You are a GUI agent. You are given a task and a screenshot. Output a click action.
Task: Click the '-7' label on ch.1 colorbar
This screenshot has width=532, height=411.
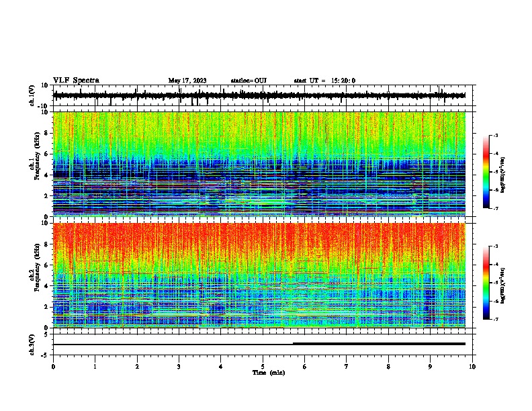(x=496, y=208)
